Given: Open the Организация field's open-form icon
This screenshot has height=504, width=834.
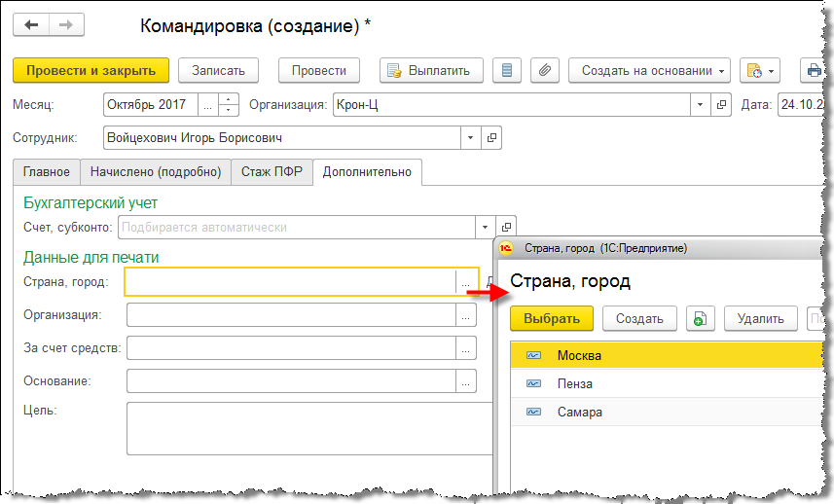Looking at the screenshot, I should click(x=721, y=104).
